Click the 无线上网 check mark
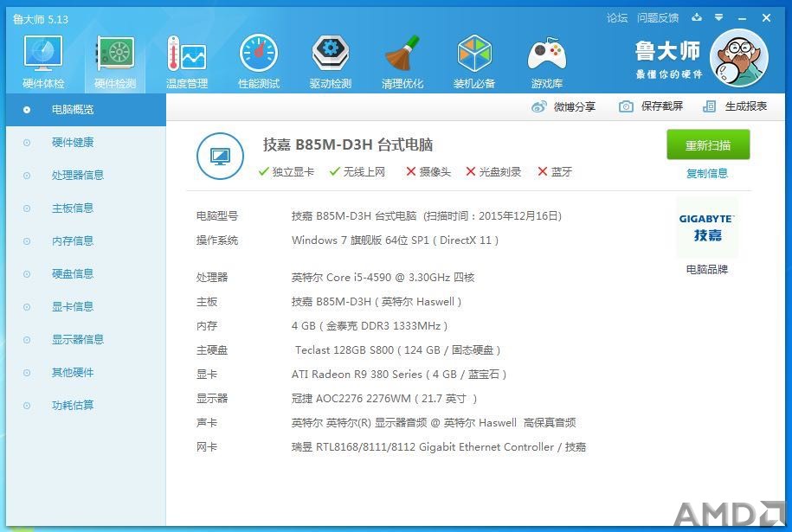The image size is (792, 532). [x=334, y=171]
